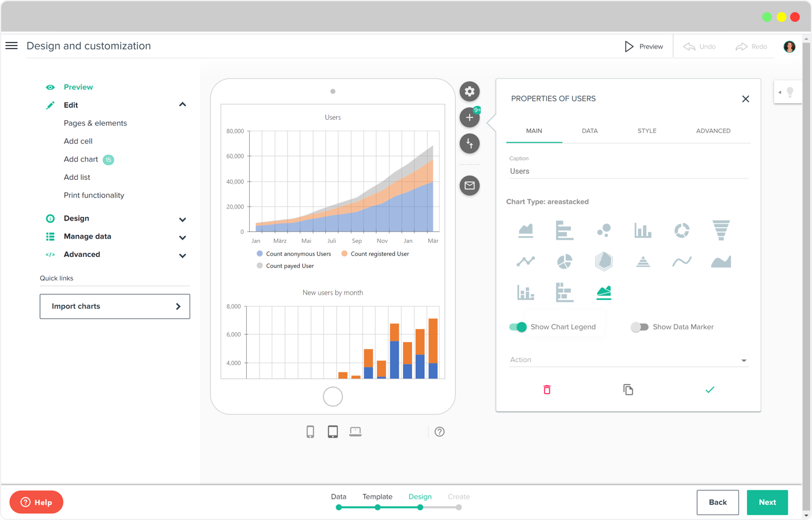Select the stacked area chart type

click(x=604, y=293)
